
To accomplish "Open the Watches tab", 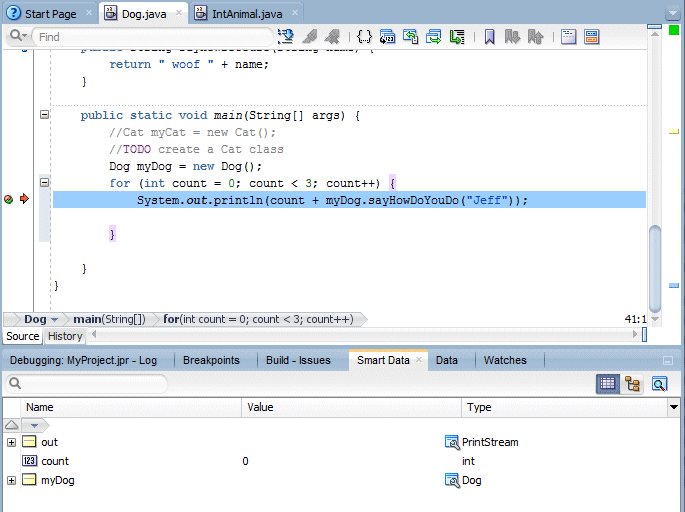I will click(505, 360).
